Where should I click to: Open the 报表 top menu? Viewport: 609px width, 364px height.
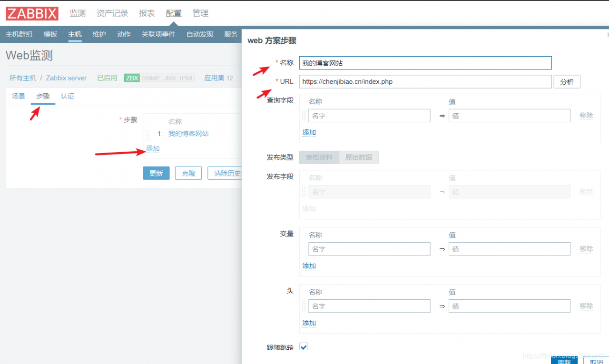147,13
